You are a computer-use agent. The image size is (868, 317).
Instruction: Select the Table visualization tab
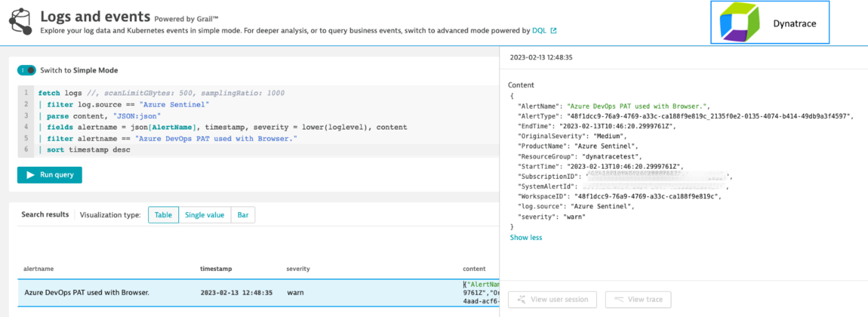[163, 215]
